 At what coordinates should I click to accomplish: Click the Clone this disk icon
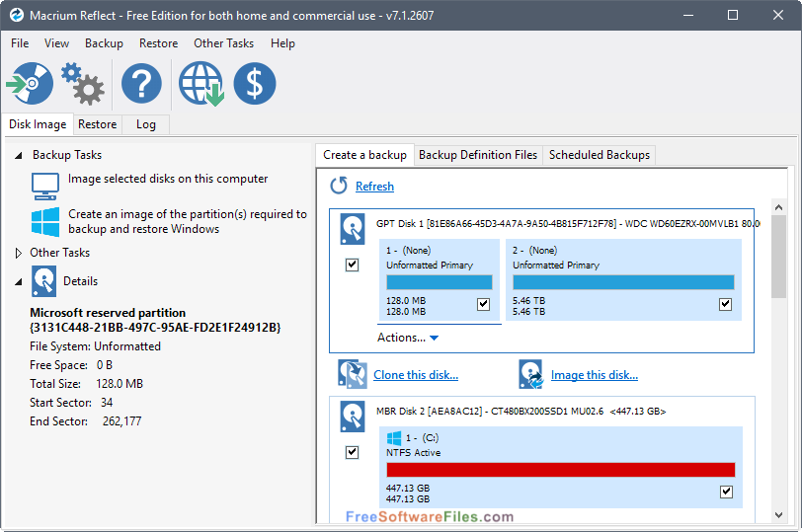click(x=353, y=375)
